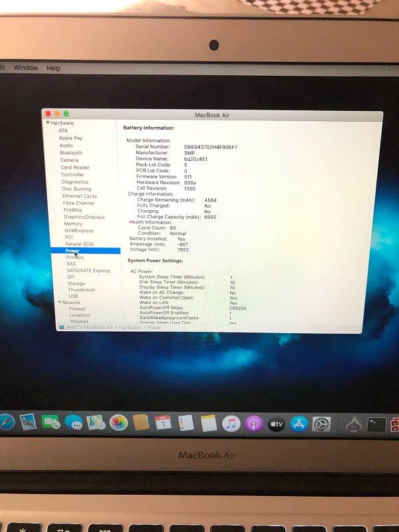The height and width of the screenshot is (532, 399).
Task: Select Graphics/Displays in the sidebar
Action: click(x=84, y=217)
